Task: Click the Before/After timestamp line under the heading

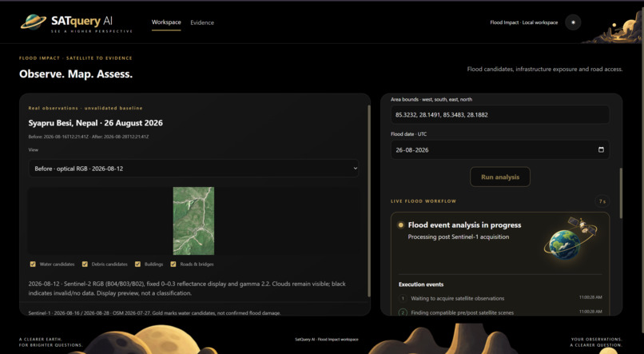Action: click(x=89, y=137)
